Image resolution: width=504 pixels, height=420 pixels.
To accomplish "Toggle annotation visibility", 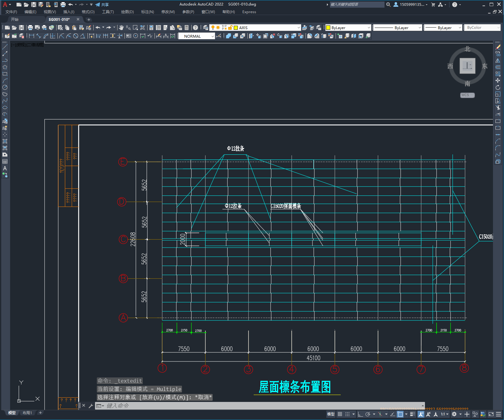I will point(421,414).
